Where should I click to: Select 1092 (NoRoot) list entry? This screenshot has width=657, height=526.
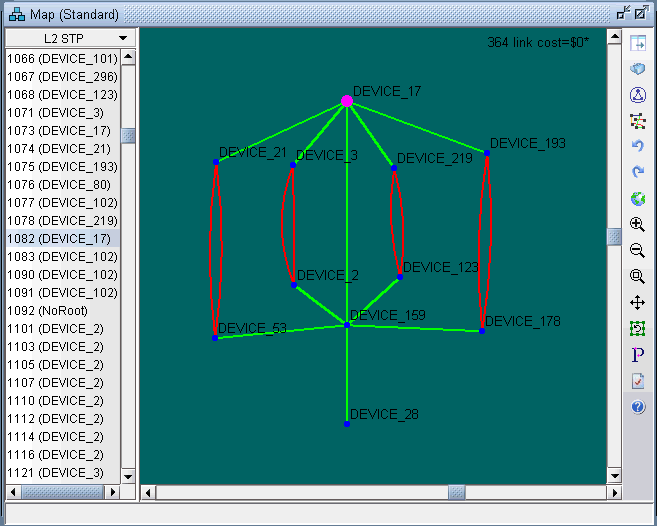pos(49,310)
